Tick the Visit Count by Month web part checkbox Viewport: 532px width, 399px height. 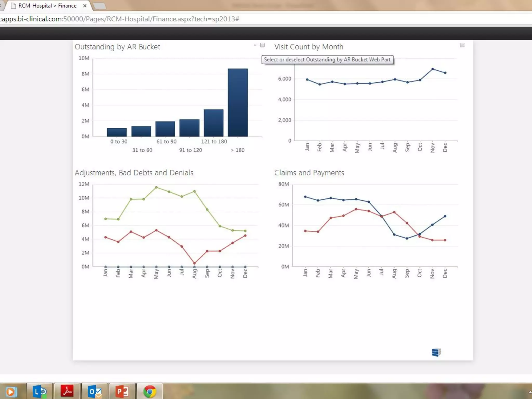[x=462, y=45]
